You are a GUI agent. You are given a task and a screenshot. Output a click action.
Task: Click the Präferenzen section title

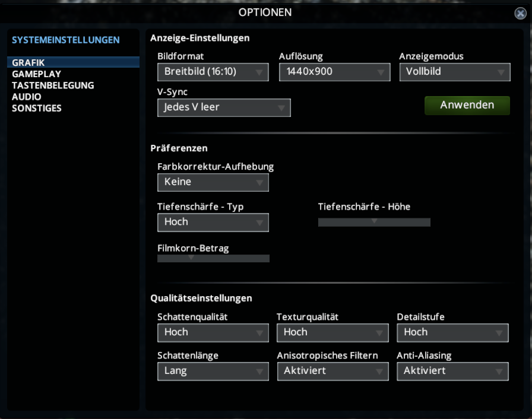point(179,148)
